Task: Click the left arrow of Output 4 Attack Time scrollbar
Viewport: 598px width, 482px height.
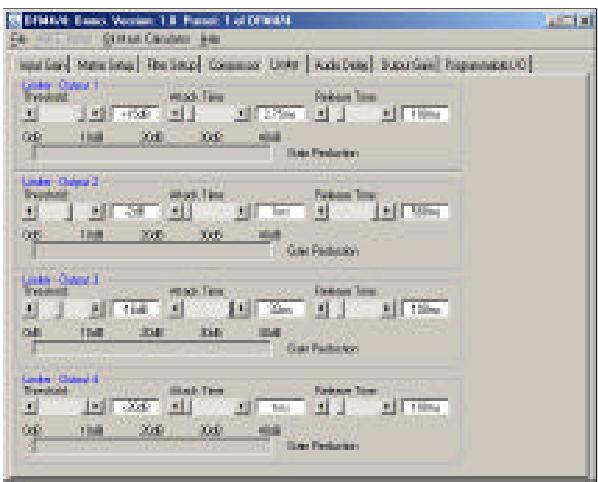Action: (x=175, y=407)
